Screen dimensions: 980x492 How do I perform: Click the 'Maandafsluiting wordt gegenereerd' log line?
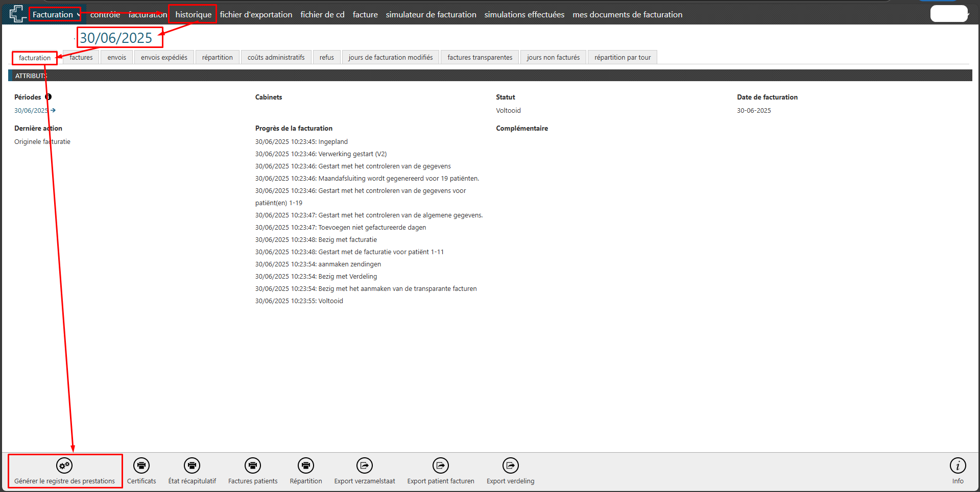367,178
